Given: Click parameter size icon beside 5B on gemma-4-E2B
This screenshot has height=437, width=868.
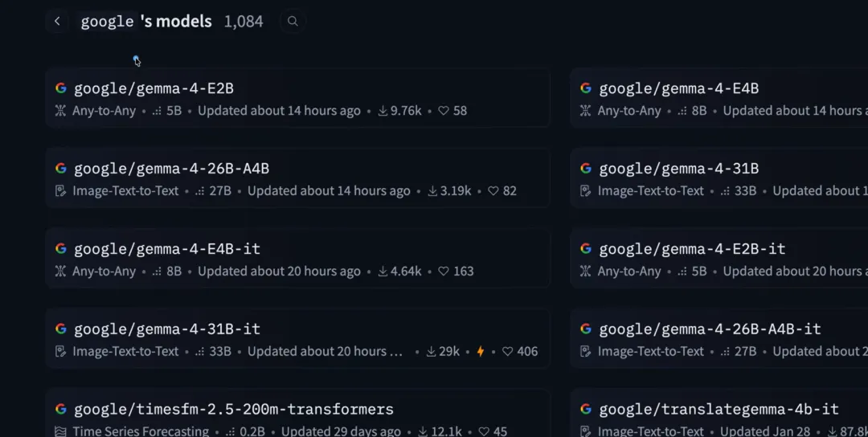Looking at the screenshot, I should [157, 111].
